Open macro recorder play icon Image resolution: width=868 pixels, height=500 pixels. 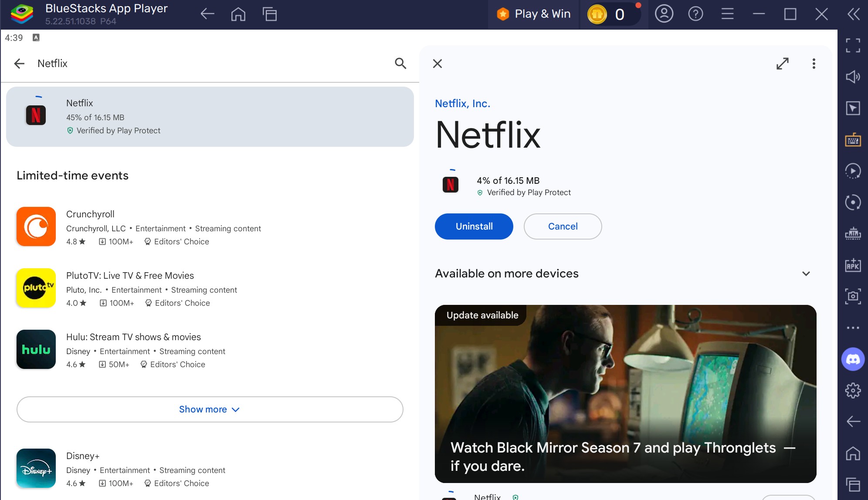[853, 171]
